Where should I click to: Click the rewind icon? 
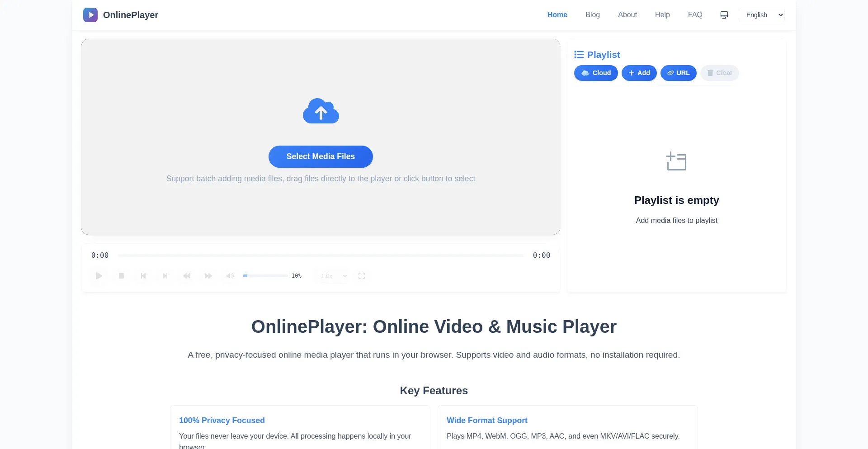pyautogui.click(x=187, y=276)
